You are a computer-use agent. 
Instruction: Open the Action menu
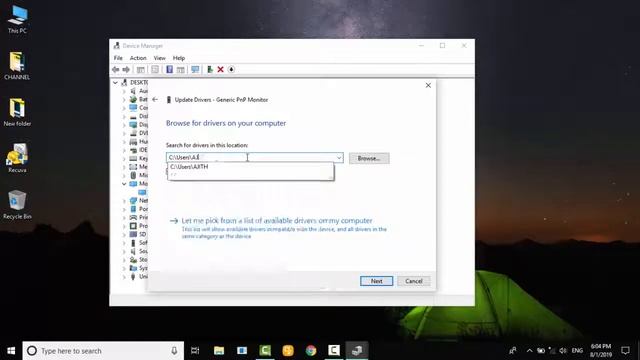pos(138,58)
